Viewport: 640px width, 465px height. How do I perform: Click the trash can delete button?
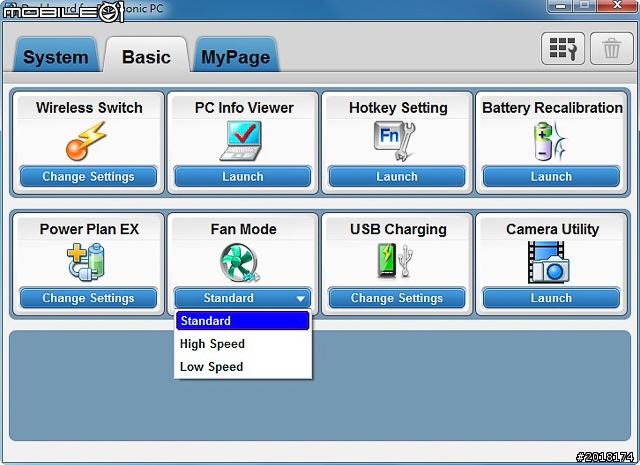pyautogui.click(x=611, y=49)
